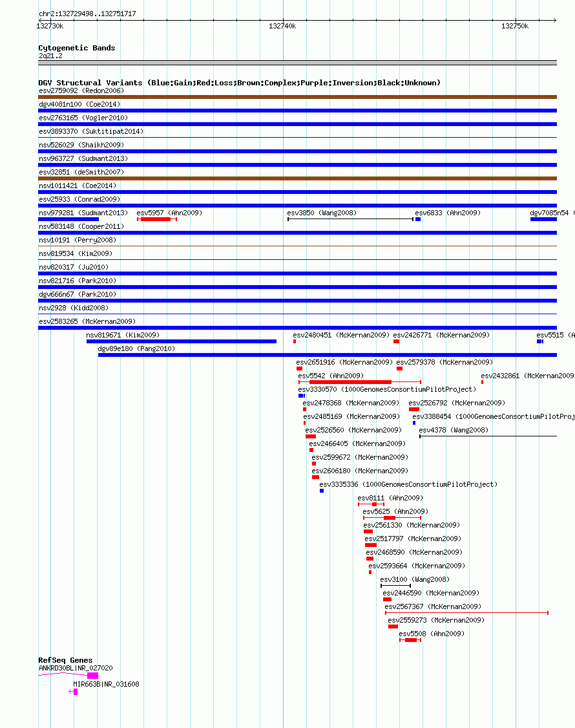Select the MIR663B|NR_031608 magenta gene arrow
The height and width of the screenshot is (728, 575).
click(x=73, y=692)
